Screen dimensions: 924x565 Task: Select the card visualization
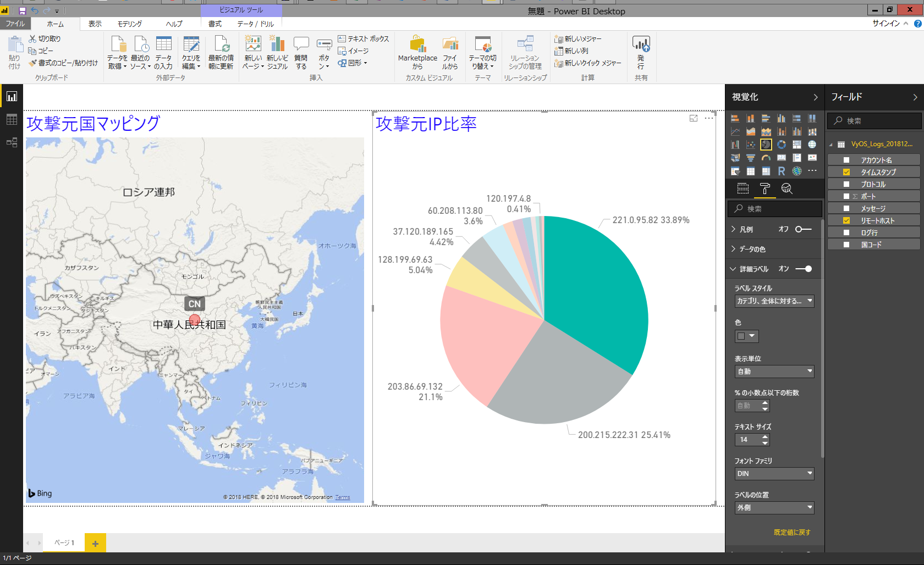click(781, 158)
